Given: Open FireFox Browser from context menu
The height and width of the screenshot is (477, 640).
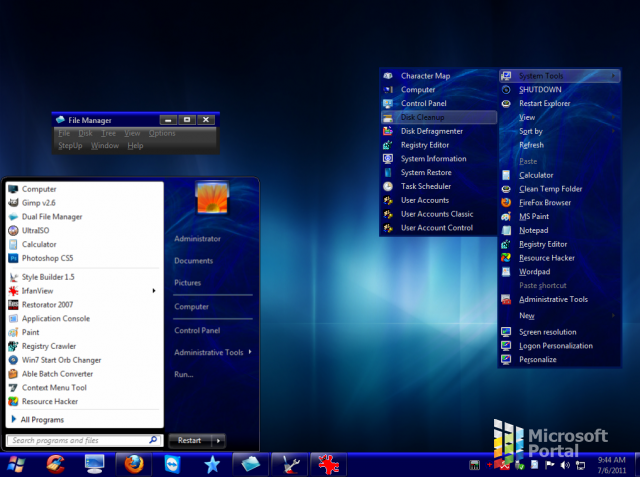Looking at the screenshot, I should pos(560,203).
